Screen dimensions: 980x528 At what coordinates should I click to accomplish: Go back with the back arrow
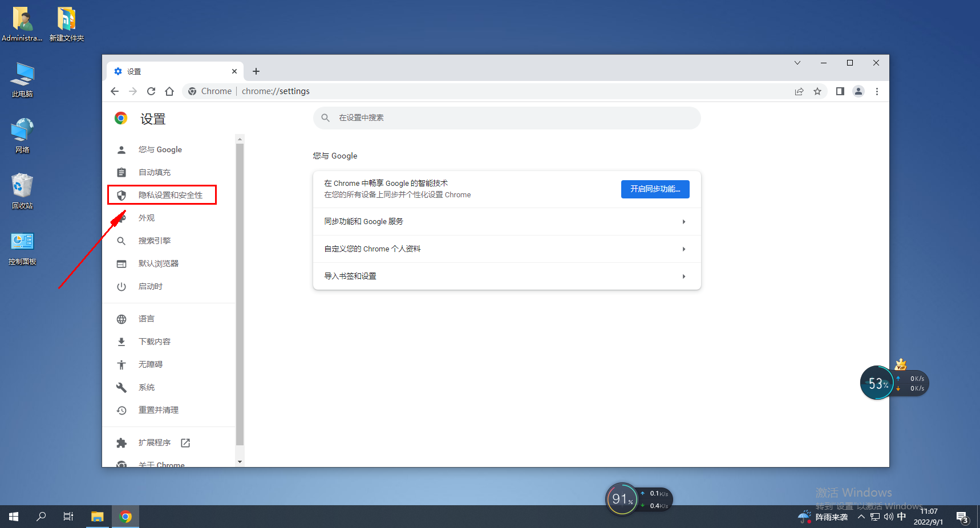(x=115, y=91)
